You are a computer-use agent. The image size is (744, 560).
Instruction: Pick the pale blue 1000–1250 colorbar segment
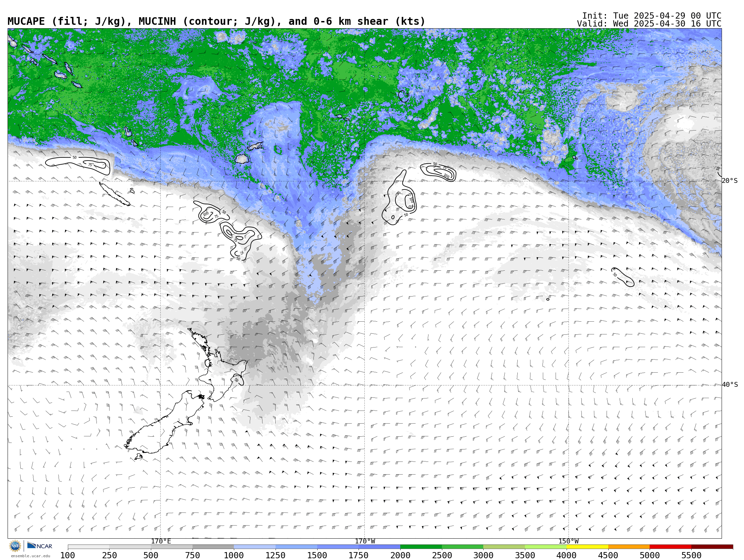[255, 547]
